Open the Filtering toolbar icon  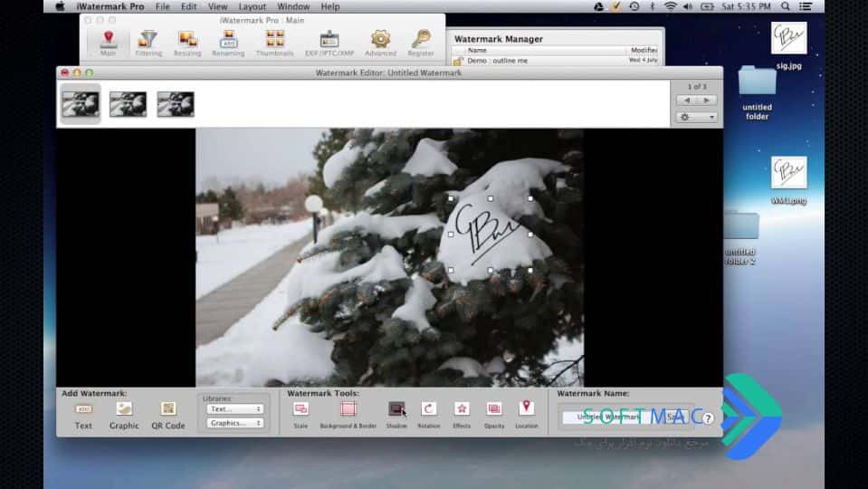click(x=148, y=43)
